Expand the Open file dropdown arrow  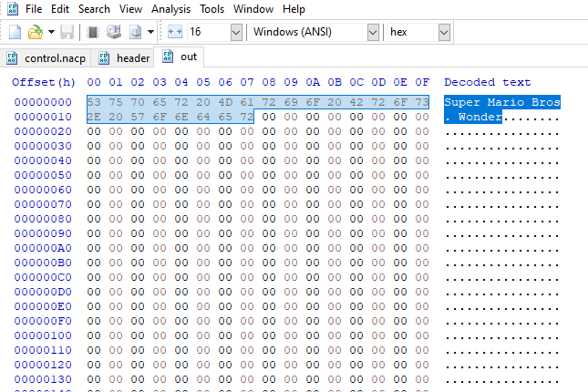pos(51,32)
